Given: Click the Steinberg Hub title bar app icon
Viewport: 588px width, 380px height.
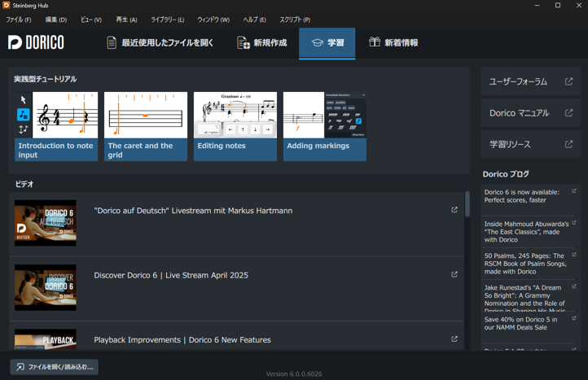Looking at the screenshot, I should click(6, 5).
